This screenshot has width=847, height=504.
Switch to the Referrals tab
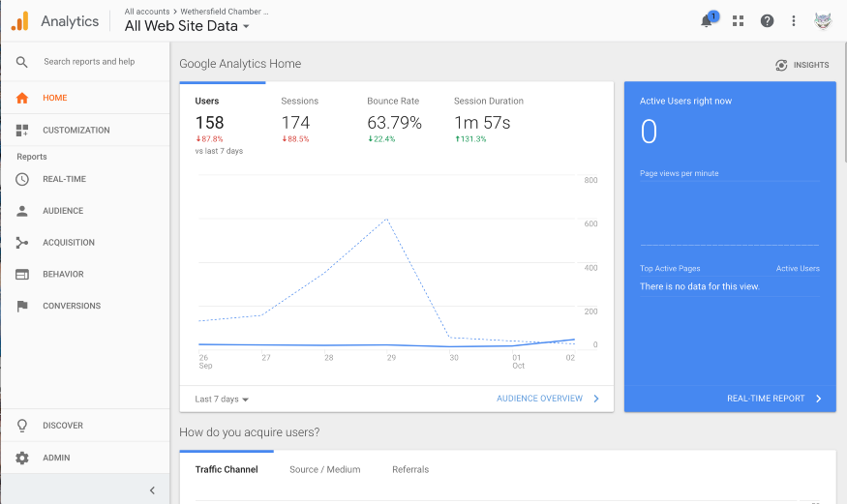[410, 469]
